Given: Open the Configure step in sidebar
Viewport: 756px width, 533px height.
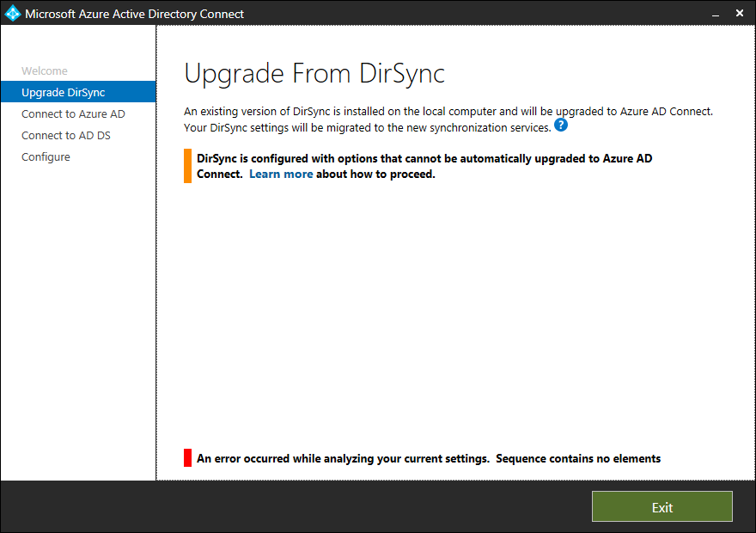Looking at the screenshot, I should 46,156.
